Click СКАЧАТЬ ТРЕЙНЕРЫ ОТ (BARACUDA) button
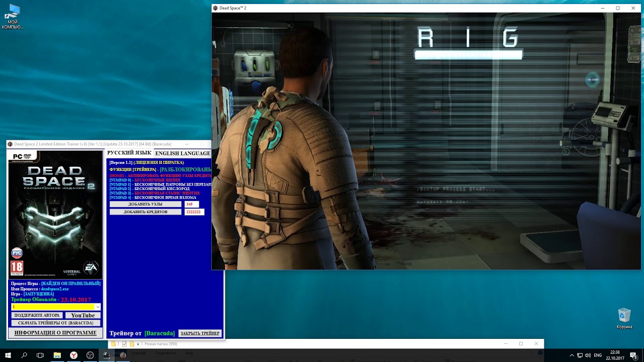The height and width of the screenshot is (362, 644). click(56, 323)
